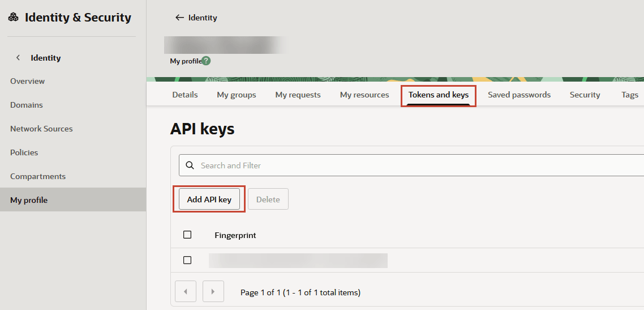This screenshot has height=310, width=644.
Task: Click the Page 1 of 1 pagination text
Action: (300, 293)
